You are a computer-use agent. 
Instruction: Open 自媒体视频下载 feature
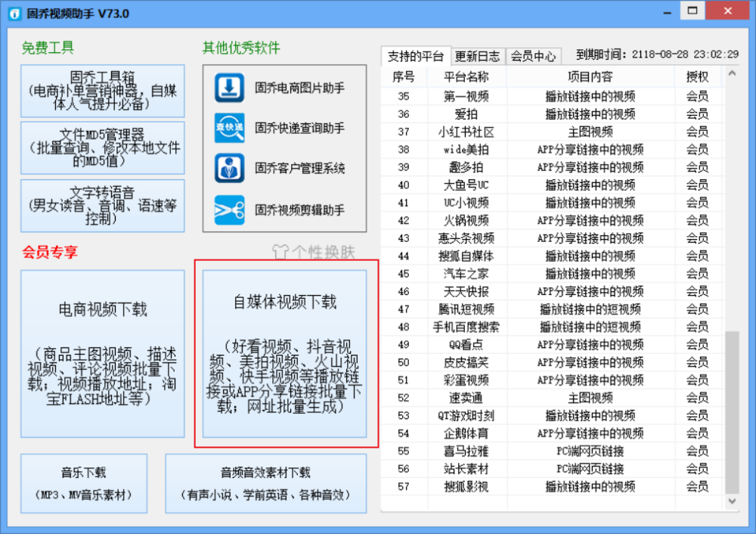tap(284, 353)
